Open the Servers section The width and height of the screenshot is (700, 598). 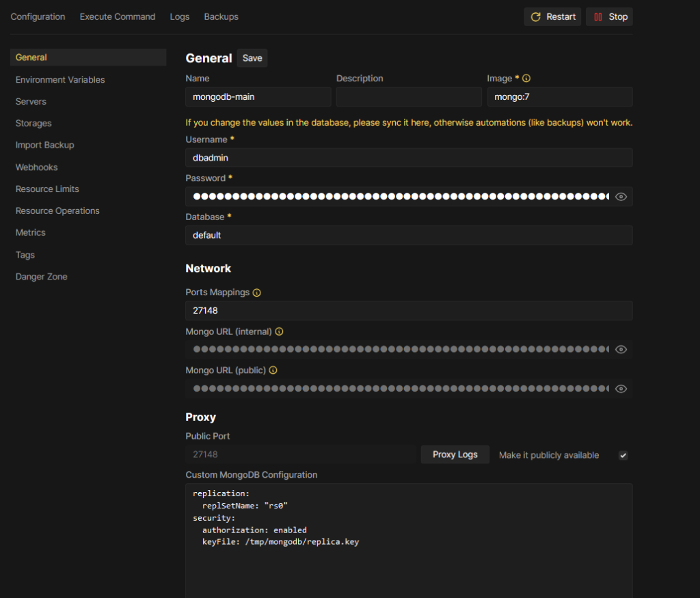tap(31, 101)
